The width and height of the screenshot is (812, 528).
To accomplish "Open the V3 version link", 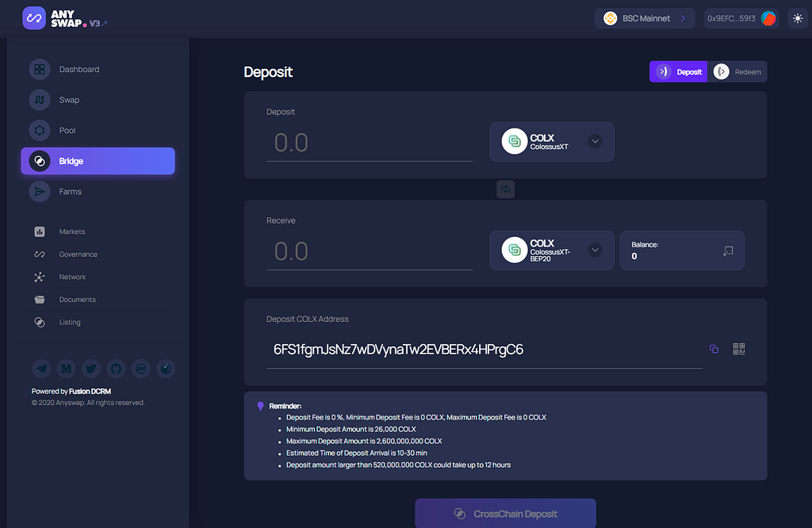I will [98, 23].
